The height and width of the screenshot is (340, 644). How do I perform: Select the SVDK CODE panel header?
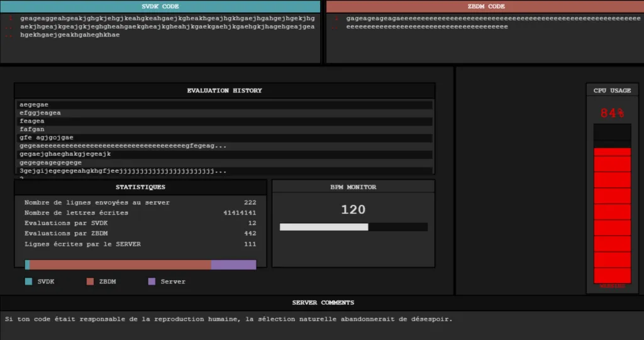tap(161, 6)
